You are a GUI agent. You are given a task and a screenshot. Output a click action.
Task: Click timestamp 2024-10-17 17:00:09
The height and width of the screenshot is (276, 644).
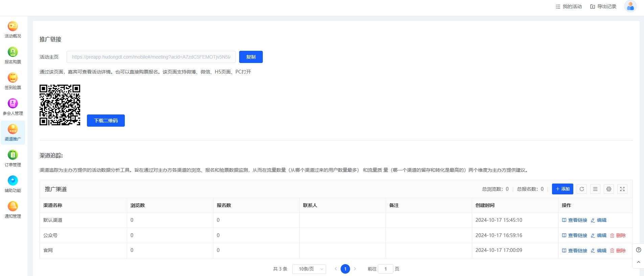click(x=499, y=250)
